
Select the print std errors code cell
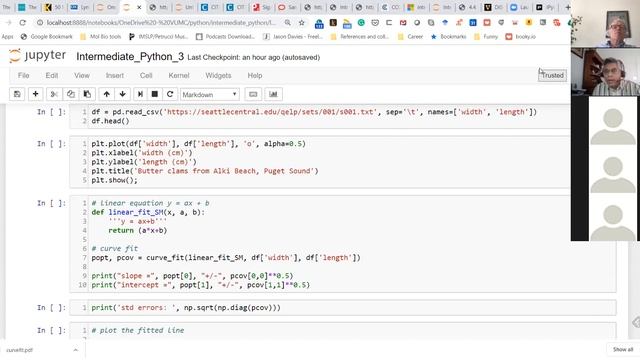tap(342, 308)
